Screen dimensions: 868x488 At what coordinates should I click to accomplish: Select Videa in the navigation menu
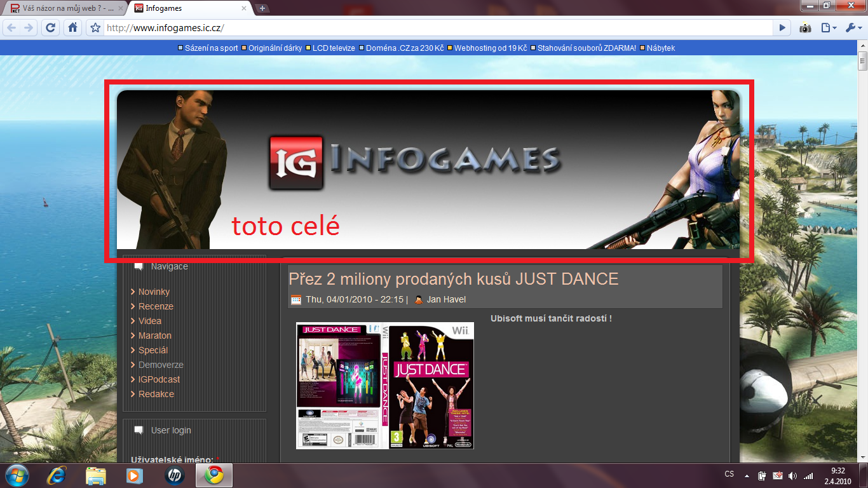150,321
